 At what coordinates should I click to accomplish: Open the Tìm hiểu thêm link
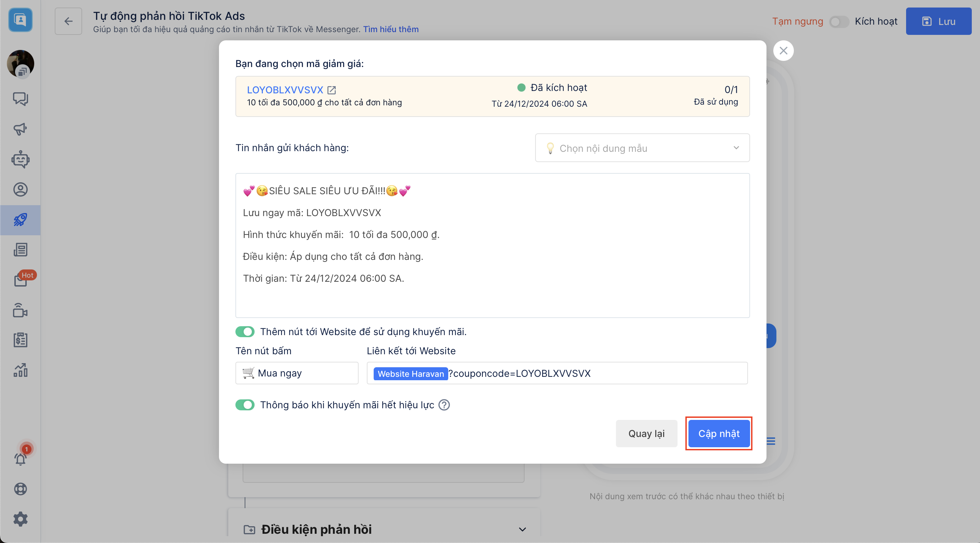click(390, 29)
